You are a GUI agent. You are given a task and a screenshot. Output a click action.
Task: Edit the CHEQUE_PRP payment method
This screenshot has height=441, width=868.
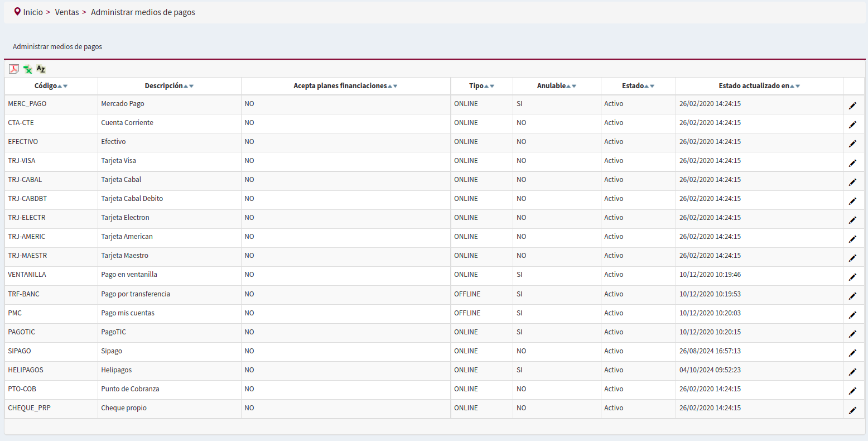pyautogui.click(x=852, y=410)
